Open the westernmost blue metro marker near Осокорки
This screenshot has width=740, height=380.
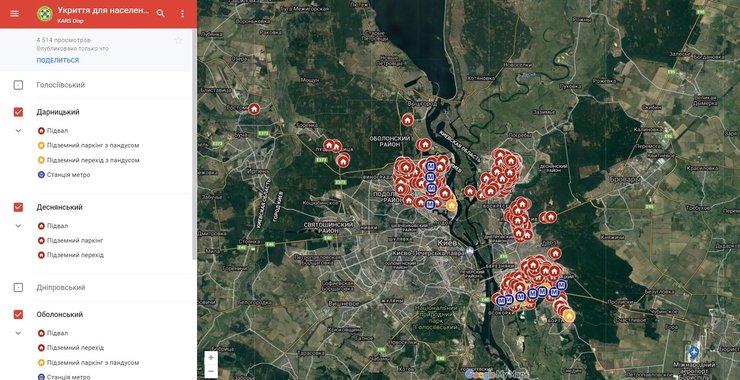(501, 300)
